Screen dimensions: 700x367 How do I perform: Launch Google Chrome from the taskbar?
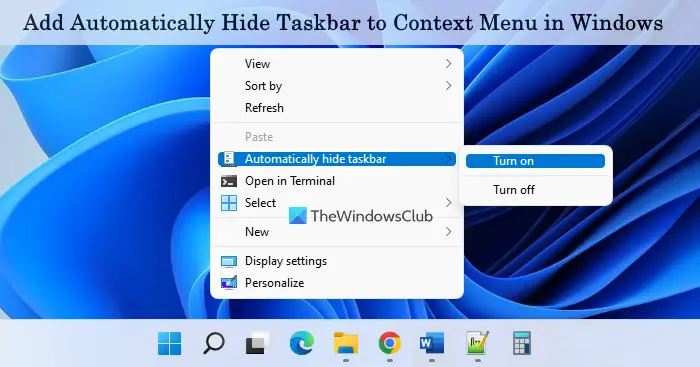[389, 343]
